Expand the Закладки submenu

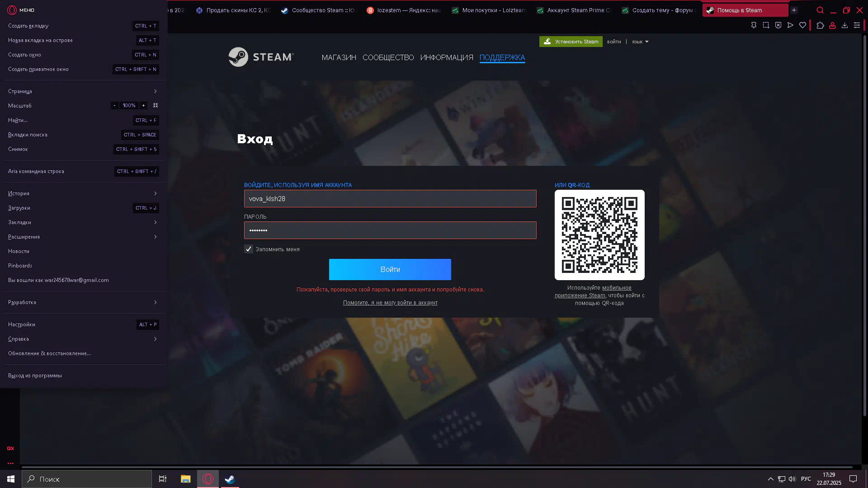[x=84, y=222]
